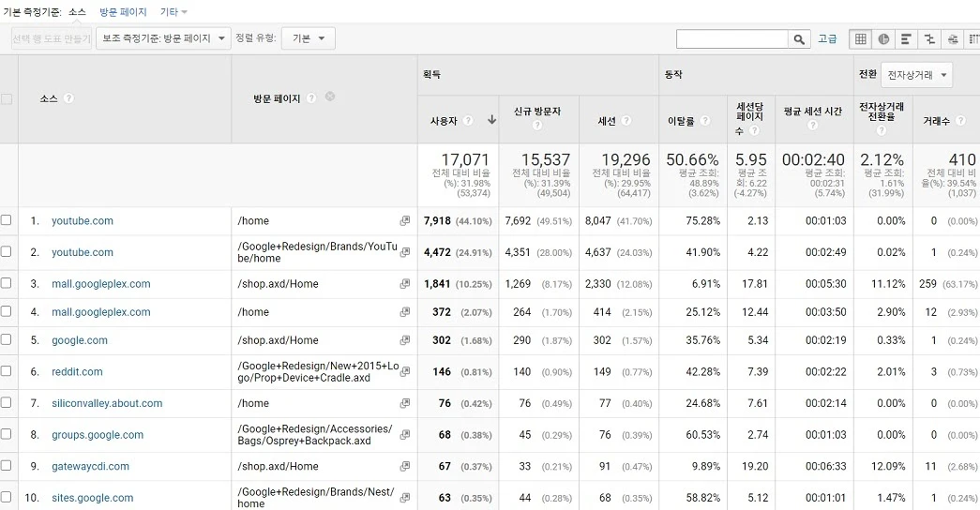Sort by 전자상거래 전환율 column header
Viewport: 980px width, 510px height.
[882, 112]
